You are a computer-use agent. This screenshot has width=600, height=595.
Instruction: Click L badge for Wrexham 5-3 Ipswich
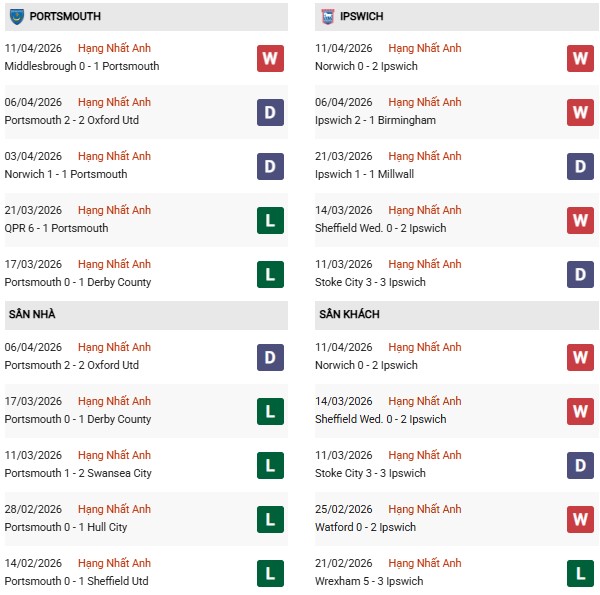(x=580, y=573)
